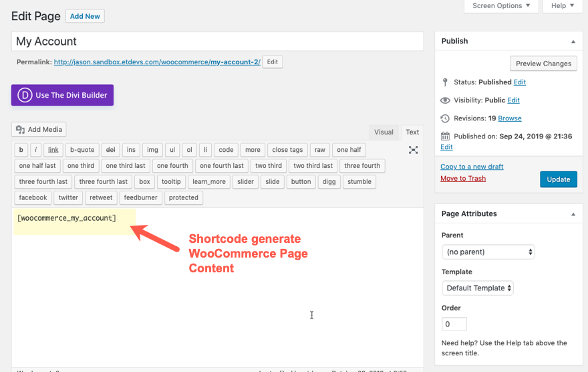This screenshot has width=588, height=372.
Task: Click the blue Update button
Action: coord(558,179)
